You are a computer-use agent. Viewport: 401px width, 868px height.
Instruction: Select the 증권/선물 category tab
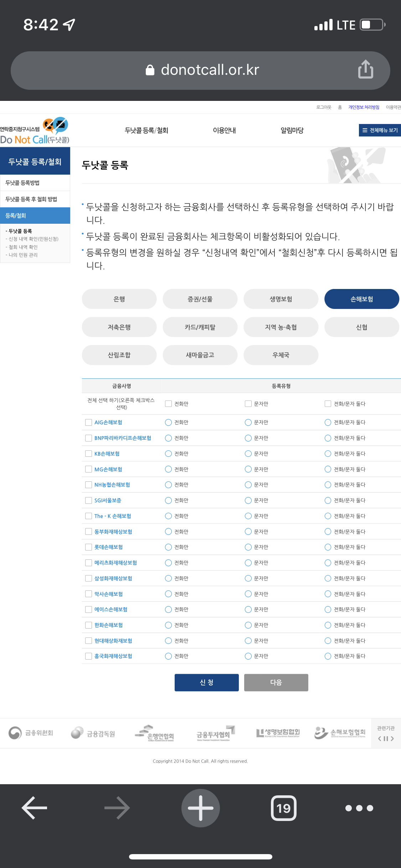tap(200, 299)
